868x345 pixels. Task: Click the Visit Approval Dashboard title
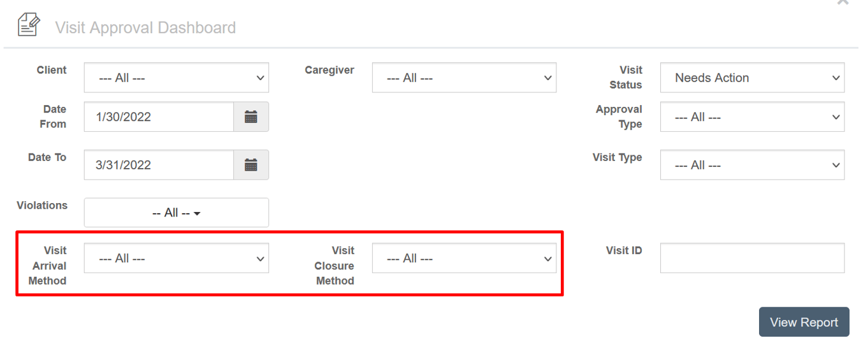[x=145, y=28]
